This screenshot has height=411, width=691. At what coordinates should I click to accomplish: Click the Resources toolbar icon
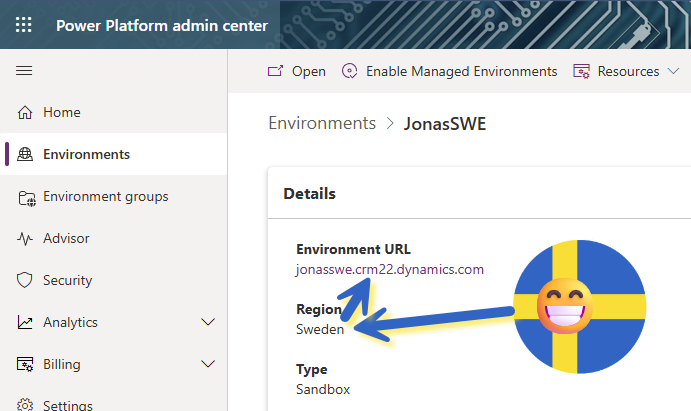pyautogui.click(x=581, y=71)
